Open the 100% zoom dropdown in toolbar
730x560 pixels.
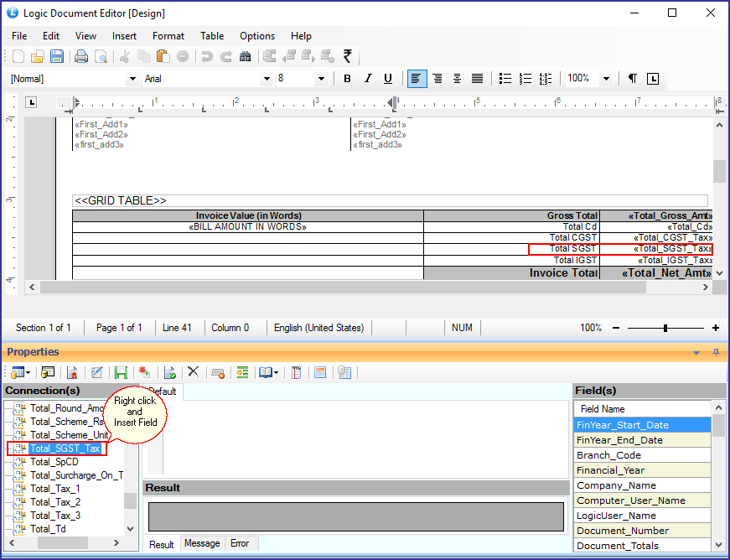[606, 79]
